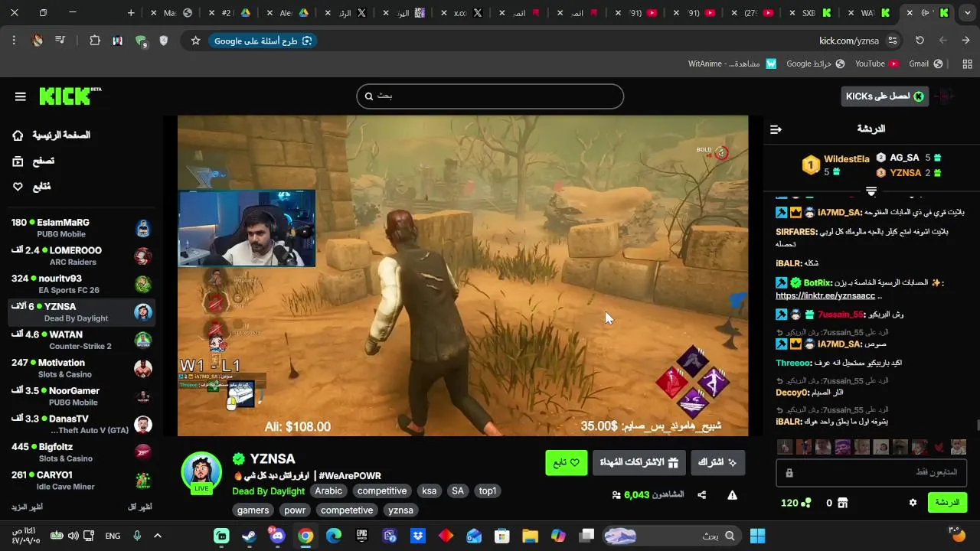The image size is (980, 551).
Task: Switch input language via ENG indicator
Action: click(x=113, y=536)
